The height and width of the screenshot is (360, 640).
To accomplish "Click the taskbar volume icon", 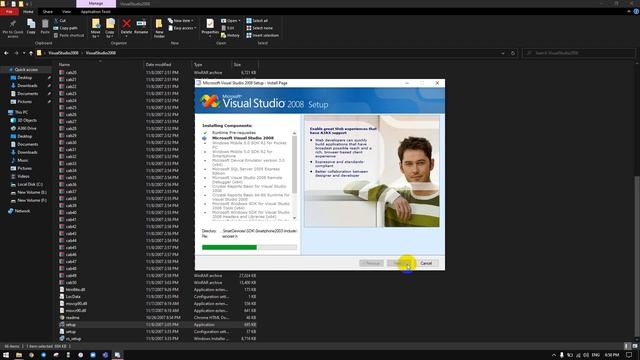I will point(586,355).
